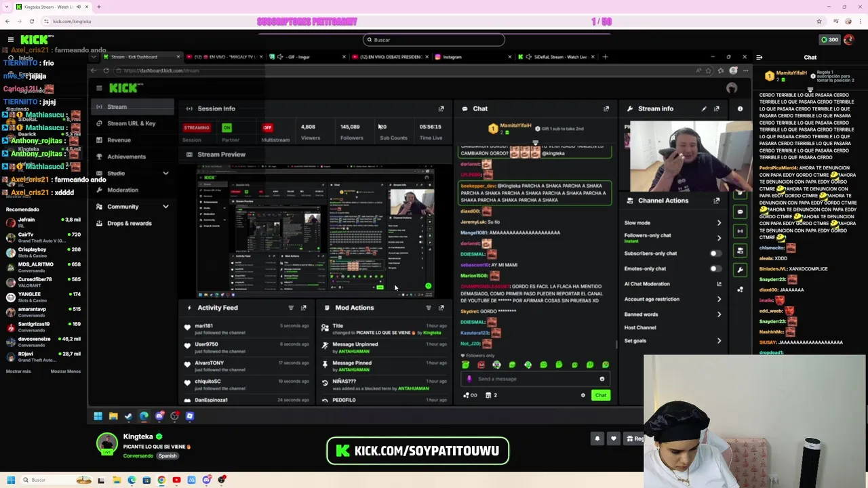Screen dimensions: 868x488
Task: Click the green Chat send button
Action: tap(601, 395)
